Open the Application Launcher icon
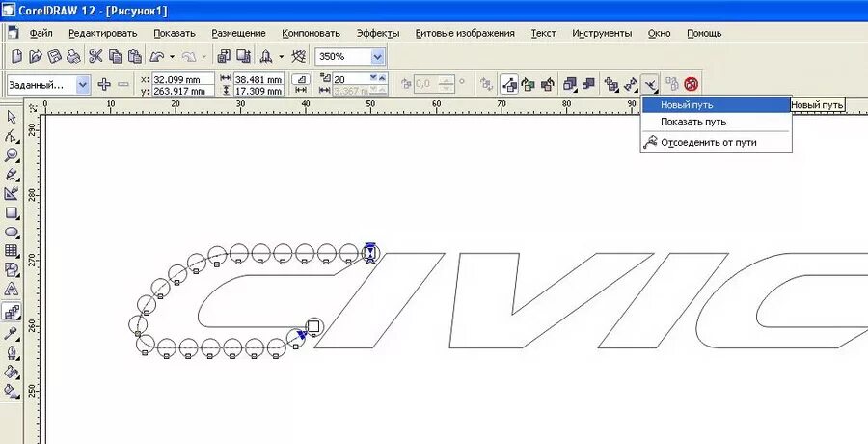868x444 pixels. (266, 57)
